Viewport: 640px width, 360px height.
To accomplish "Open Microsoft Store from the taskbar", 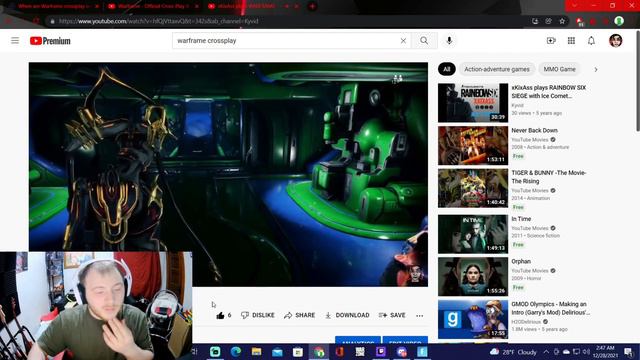I will coord(298,351).
